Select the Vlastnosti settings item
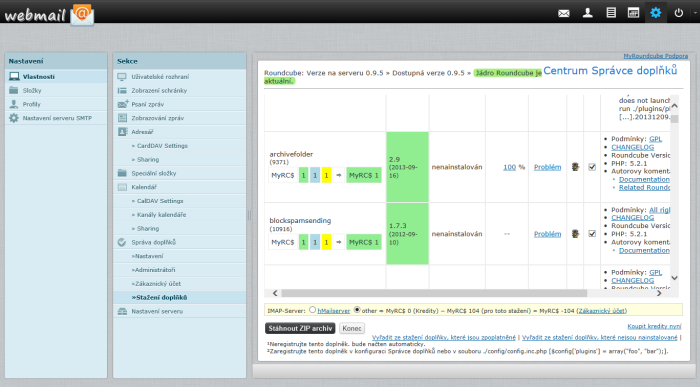The width and height of the screenshot is (700, 387). 56,76
